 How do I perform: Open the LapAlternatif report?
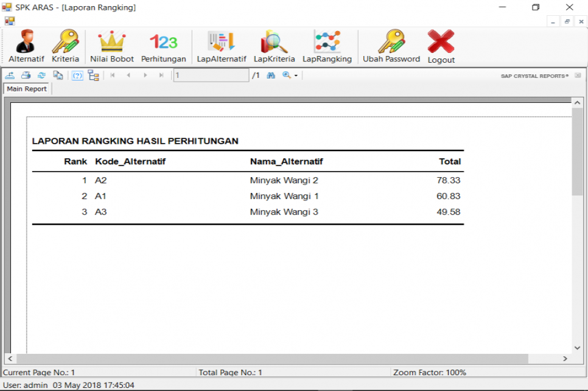tap(222, 47)
